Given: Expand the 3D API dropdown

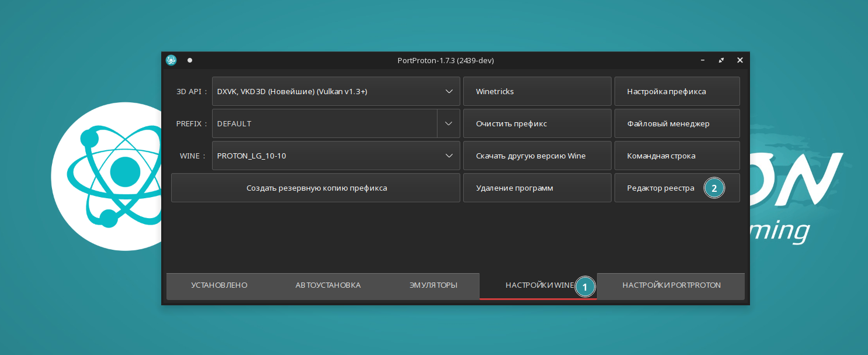Looking at the screenshot, I should 449,91.
